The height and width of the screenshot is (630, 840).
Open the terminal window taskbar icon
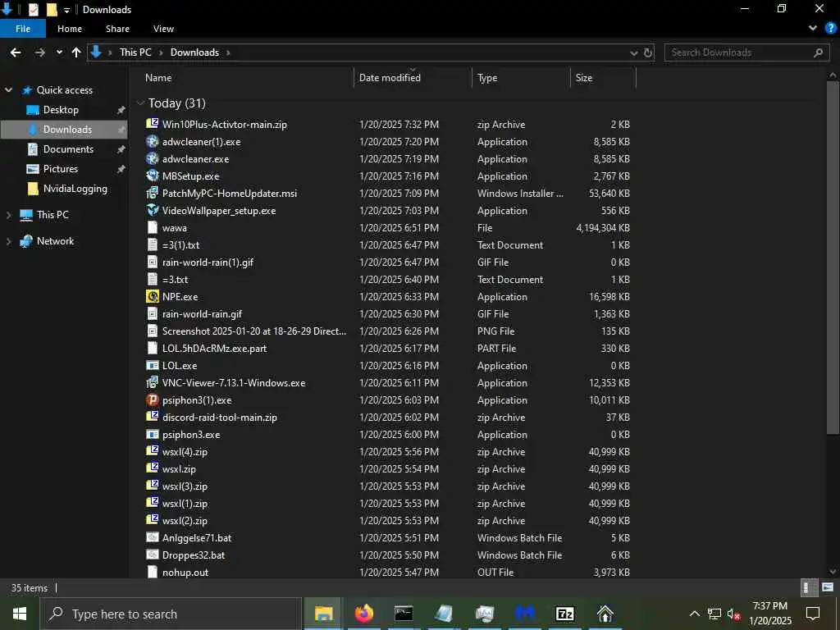(x=404, y=614)
